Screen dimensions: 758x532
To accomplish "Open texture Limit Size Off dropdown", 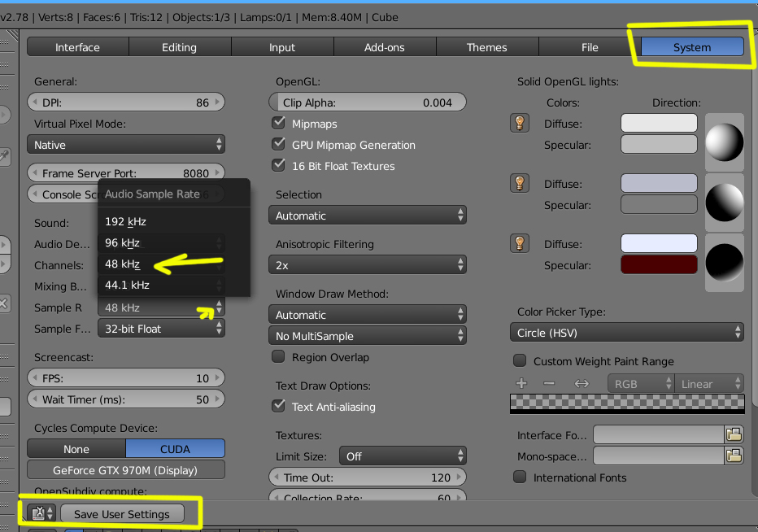I will (403, 456).
